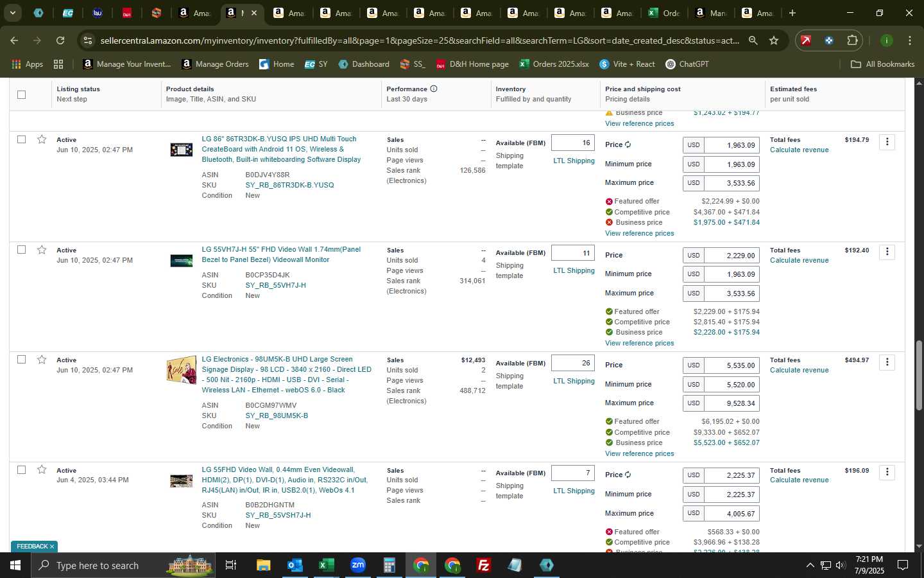Expand the tab search dropdown arrow

(x=12, y=13)
